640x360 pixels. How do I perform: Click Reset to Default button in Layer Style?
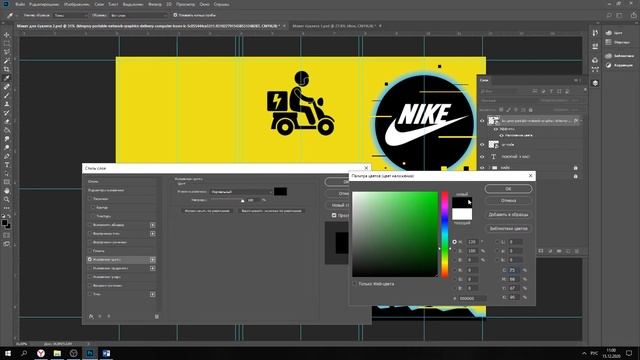[x=271, y=211]
